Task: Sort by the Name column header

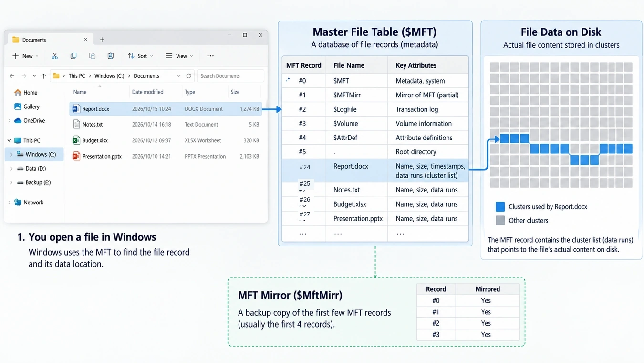Action: (80, 92)
